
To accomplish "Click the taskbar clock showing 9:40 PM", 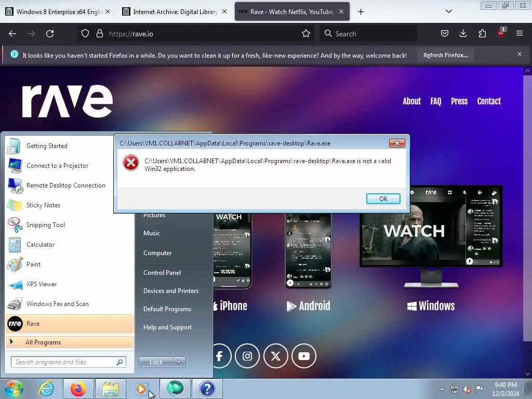I will pos(506,389).
